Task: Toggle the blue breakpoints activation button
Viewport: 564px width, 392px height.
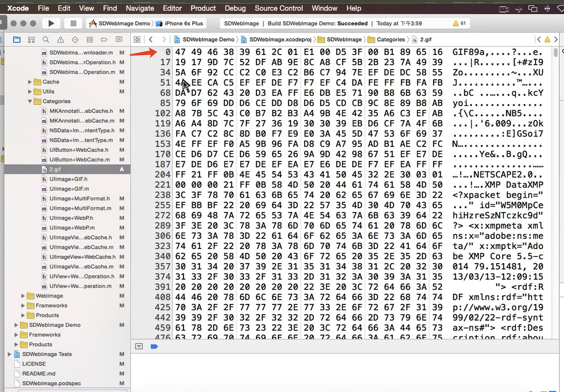Action: (x=154, y=346)
